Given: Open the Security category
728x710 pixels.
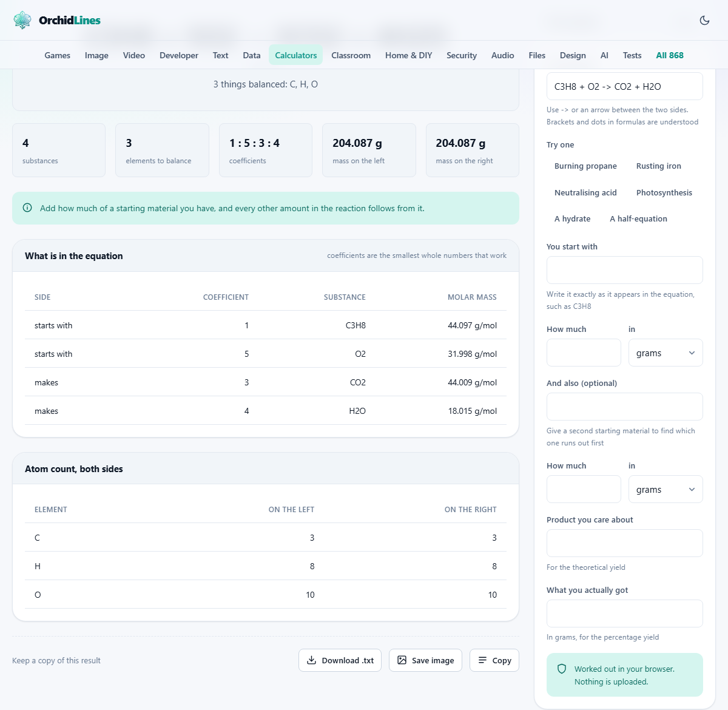Looking at the screenshot, I should [462, 55].
